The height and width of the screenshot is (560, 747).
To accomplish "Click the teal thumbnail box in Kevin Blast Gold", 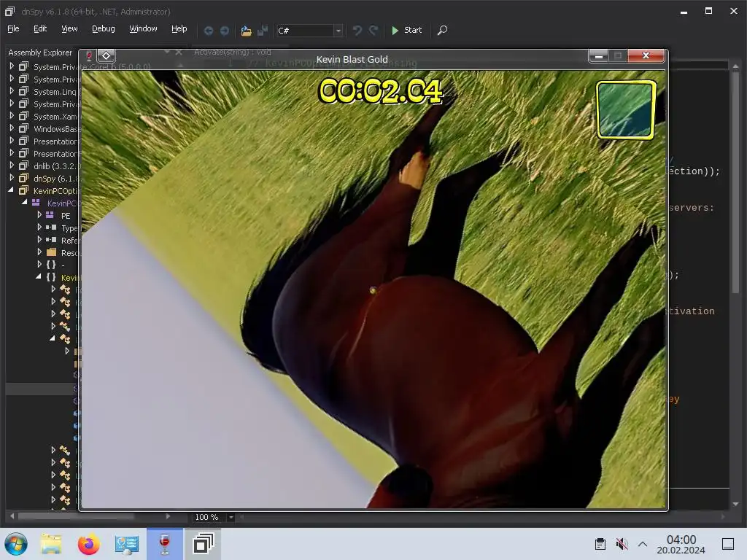I will 626,109.
